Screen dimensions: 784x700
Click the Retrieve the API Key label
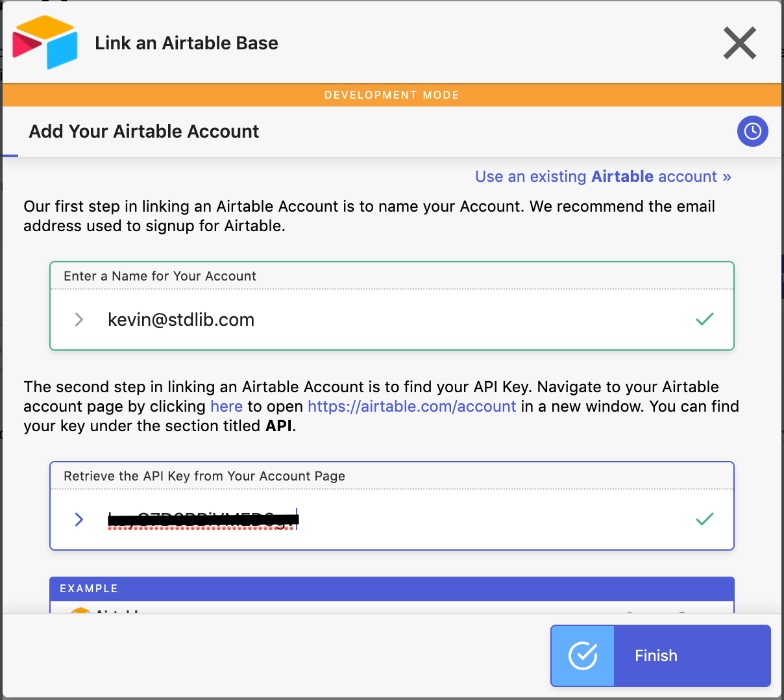pyautogui.click(x=204, y=476)
